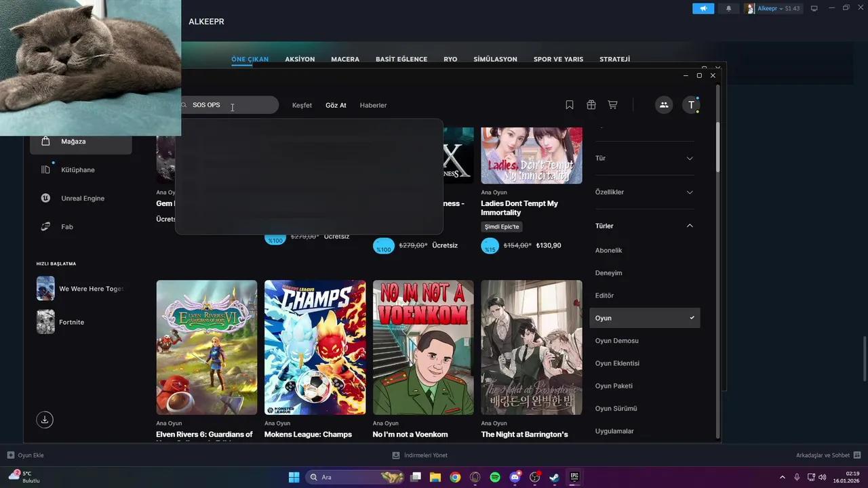
Task: Switch to Haberler tab
Action: coord(373,105)
